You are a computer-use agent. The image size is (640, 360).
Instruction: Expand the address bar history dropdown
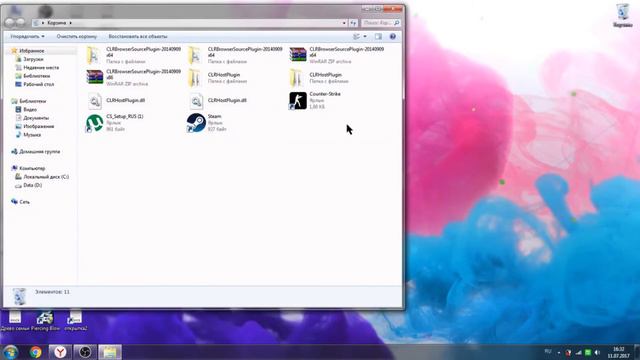tap(344, 23)
